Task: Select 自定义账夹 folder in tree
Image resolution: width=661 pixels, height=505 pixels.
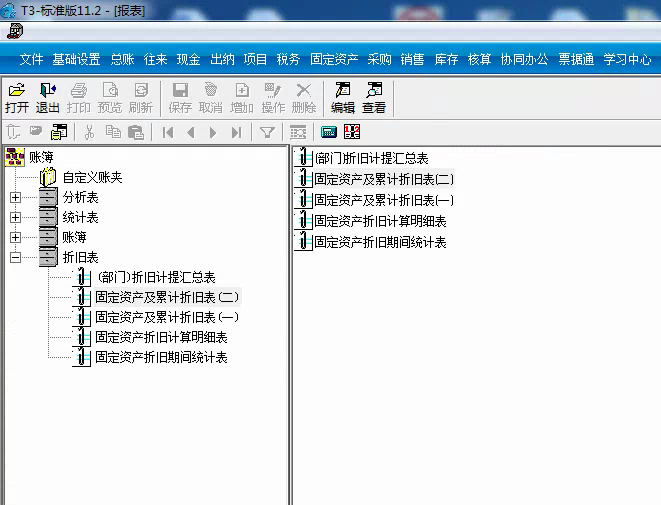Action: (92, 177)
